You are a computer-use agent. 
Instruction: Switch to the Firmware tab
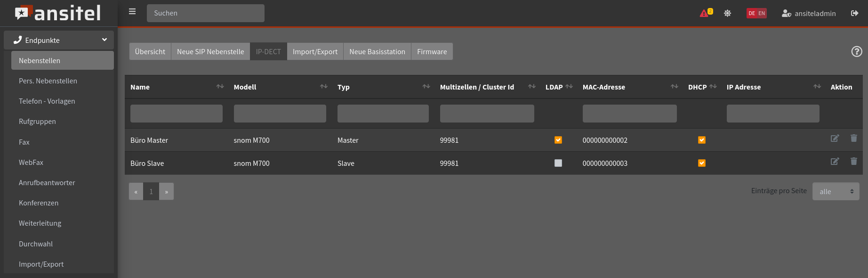click(x=432, y=51)
